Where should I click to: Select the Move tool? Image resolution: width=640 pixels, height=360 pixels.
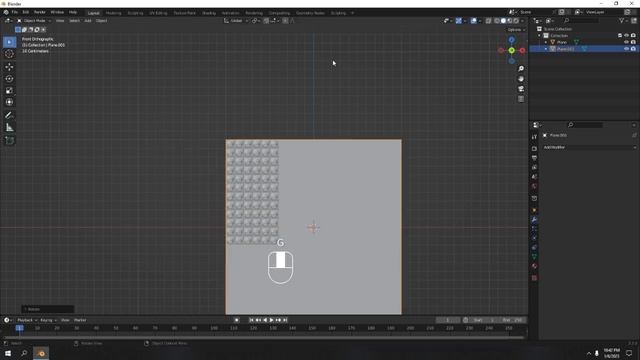[9, 67]
